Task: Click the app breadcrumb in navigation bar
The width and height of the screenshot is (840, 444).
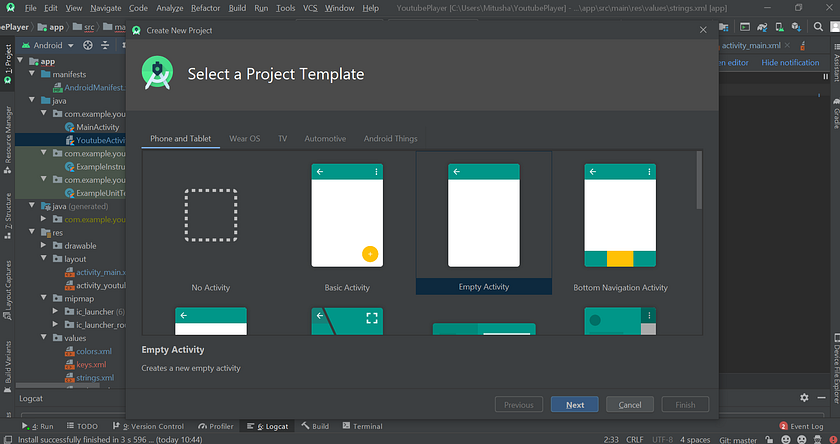Action: click(x=50, y=27)
